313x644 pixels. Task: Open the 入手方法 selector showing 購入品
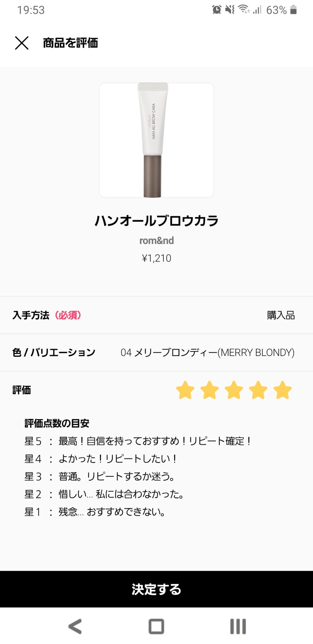(x=281, y=315)
